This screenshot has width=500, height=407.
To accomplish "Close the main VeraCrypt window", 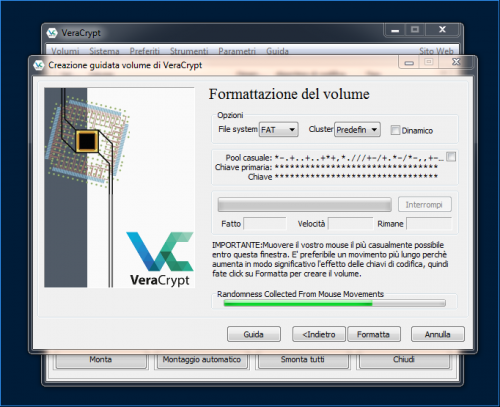I will pyautogui.click(x=442, y=30).
